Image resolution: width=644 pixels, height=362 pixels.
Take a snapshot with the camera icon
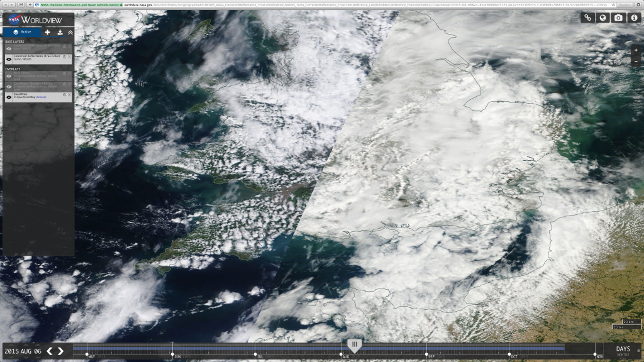618,18
